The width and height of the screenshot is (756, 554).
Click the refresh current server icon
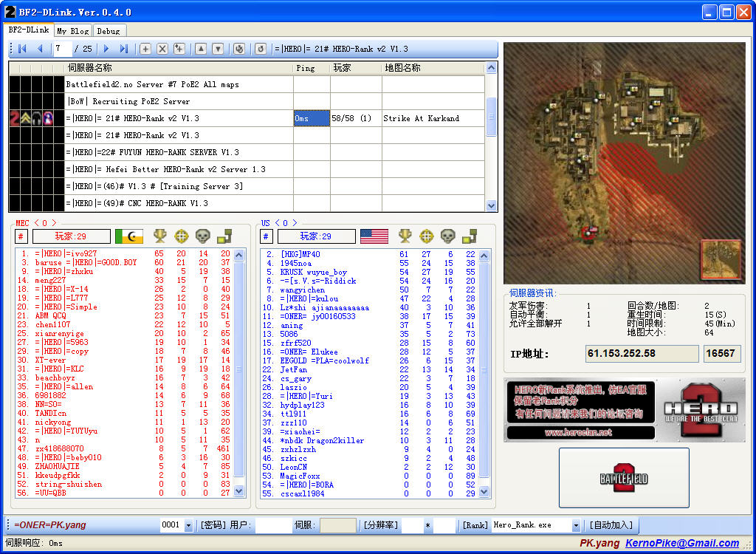(x=261, y=49)
